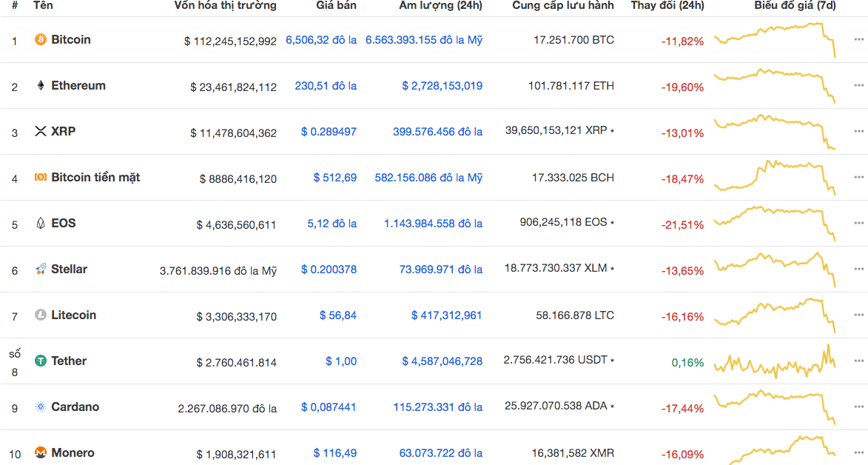Screen dimensions: 868x465
Task: Open the more-options dots for Bitcoin row
Action: 858,39
